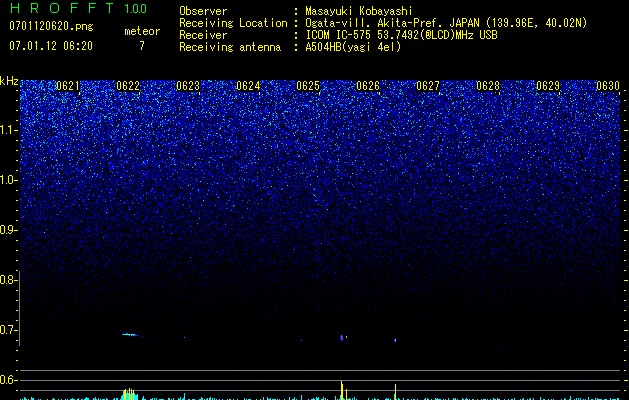The image size is (629, 400).
Task: Click observer name Masayuki Kobayashi
Action: [359, 11]
